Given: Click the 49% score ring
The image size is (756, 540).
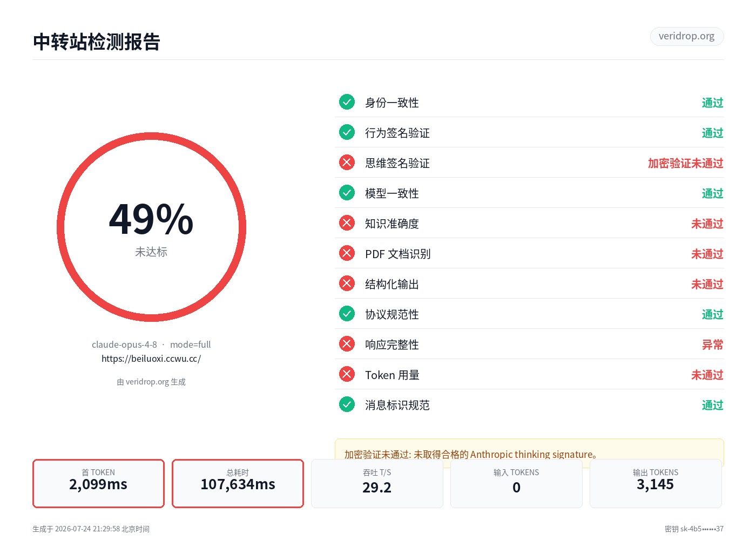Looking at the screenshot, I should (x=151, y=227).
